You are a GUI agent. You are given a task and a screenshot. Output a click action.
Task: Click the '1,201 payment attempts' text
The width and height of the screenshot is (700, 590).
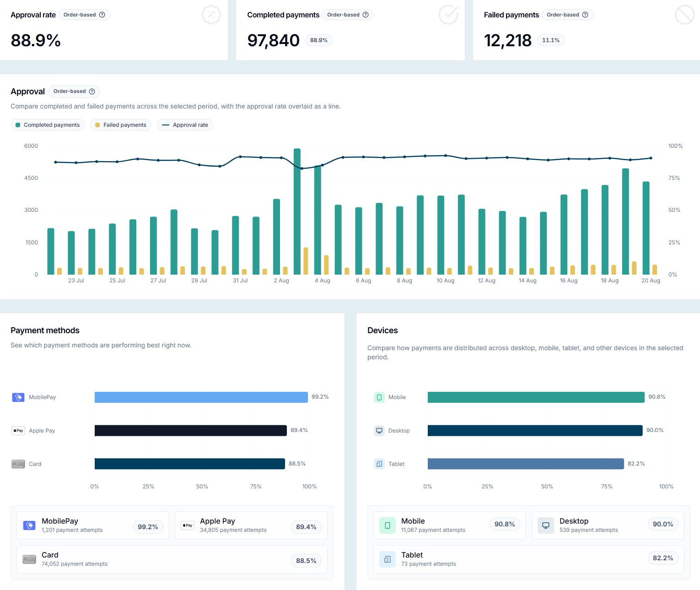(x=72, y=530)
